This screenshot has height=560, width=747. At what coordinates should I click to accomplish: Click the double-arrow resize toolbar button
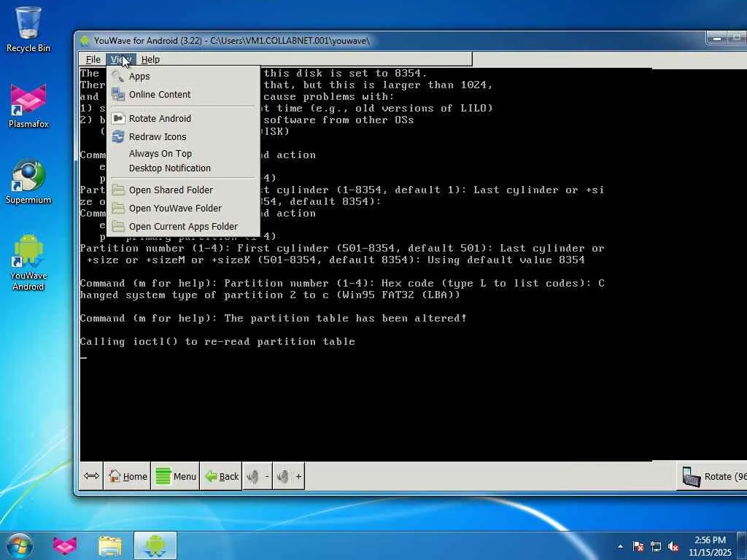click(91, 475)
